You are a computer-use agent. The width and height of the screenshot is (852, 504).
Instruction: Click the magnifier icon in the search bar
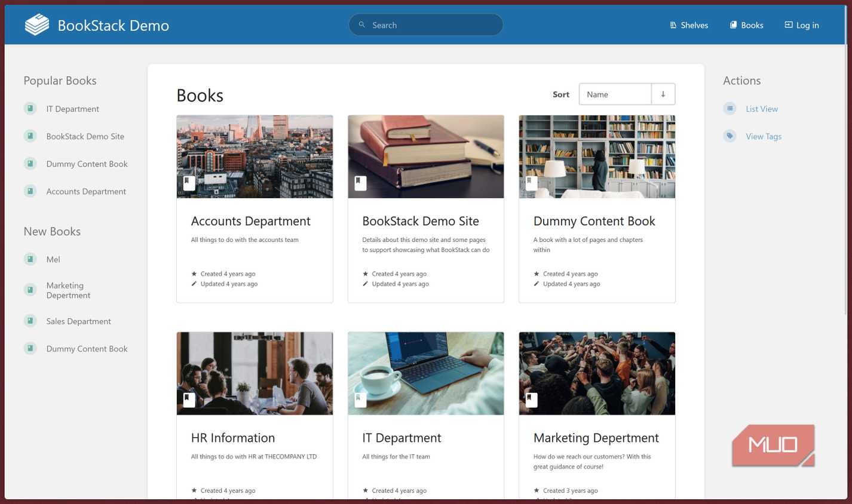tap(362, 25)
